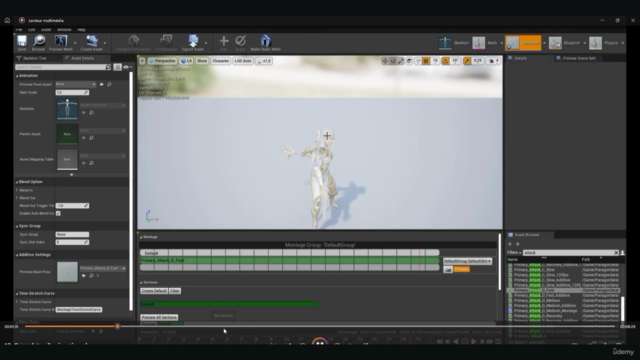This screenshot has height=360, width=640.
Task: Open the Preview Pose Asset dropdown
Action: tap(76, 84)
